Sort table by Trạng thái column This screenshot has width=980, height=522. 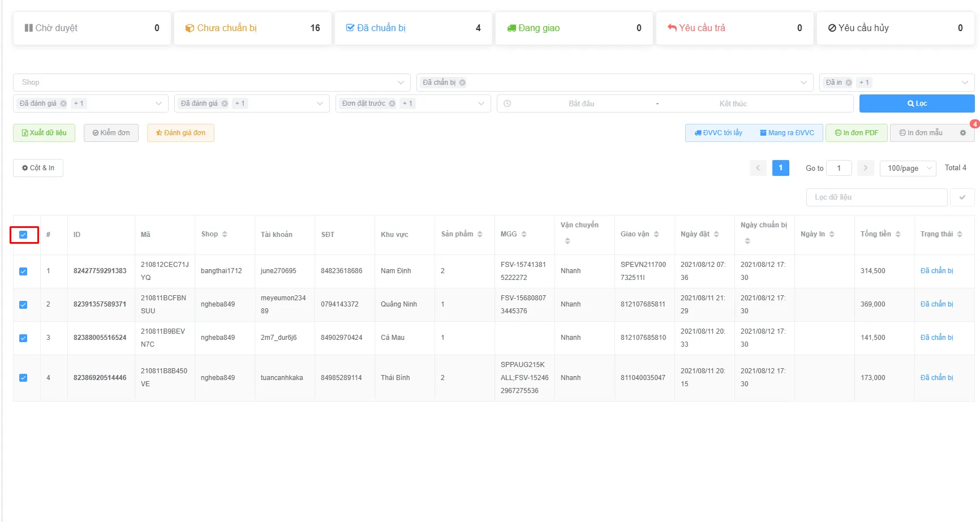[960, 234]
